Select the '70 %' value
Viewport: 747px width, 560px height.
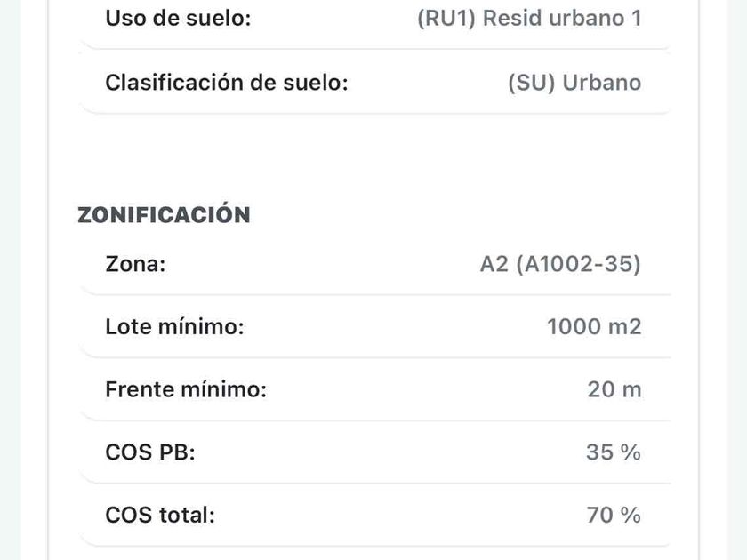pyautogui.click(x=613, y=515)
